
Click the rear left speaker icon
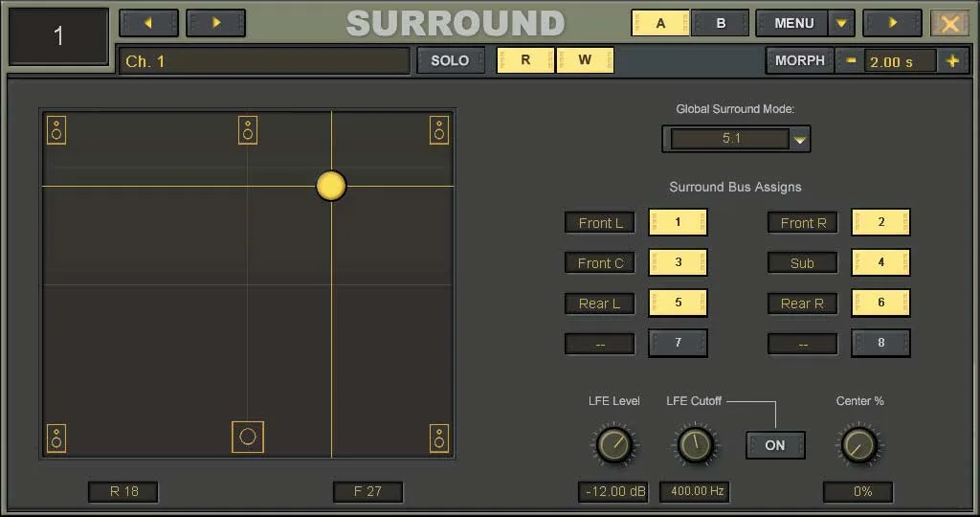click(x=56, y=438)
